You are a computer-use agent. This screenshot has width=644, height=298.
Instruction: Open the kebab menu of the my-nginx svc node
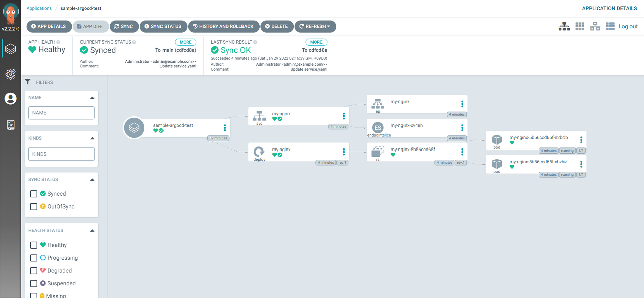pos(344,116)
